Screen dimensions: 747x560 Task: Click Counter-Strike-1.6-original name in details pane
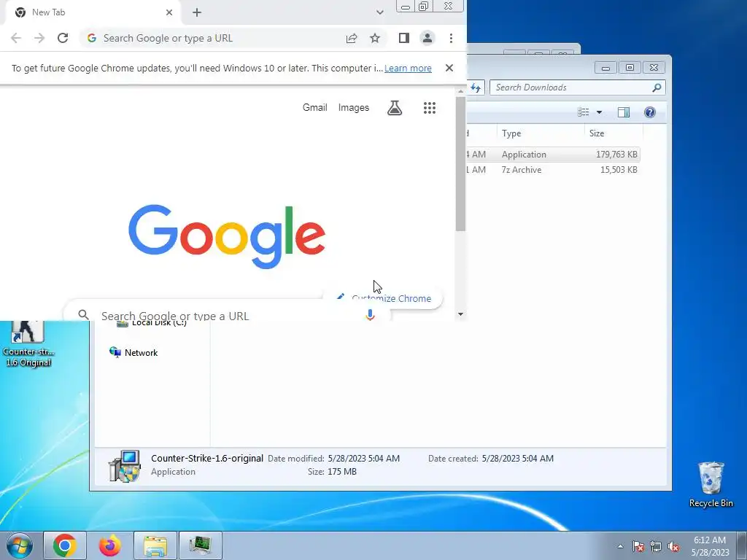pyautogui.click(x=207, y=458)
